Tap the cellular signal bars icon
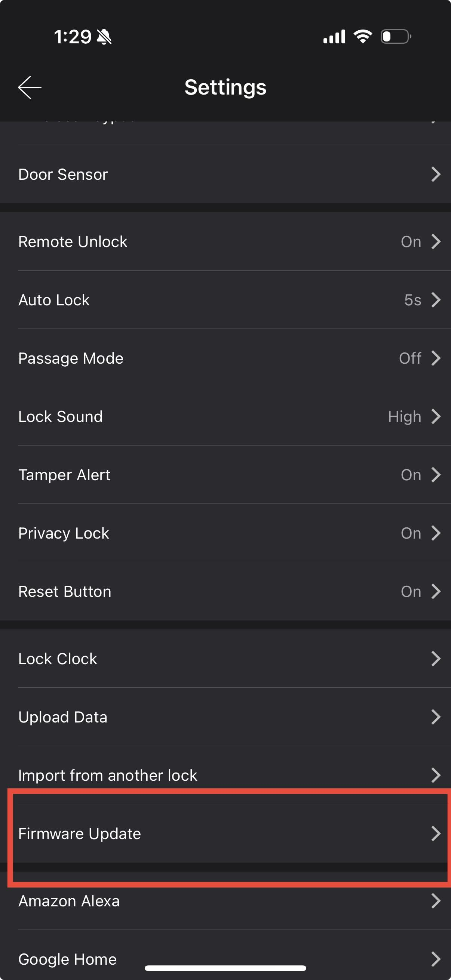This screenshot has height=980, width=451. 334,37
